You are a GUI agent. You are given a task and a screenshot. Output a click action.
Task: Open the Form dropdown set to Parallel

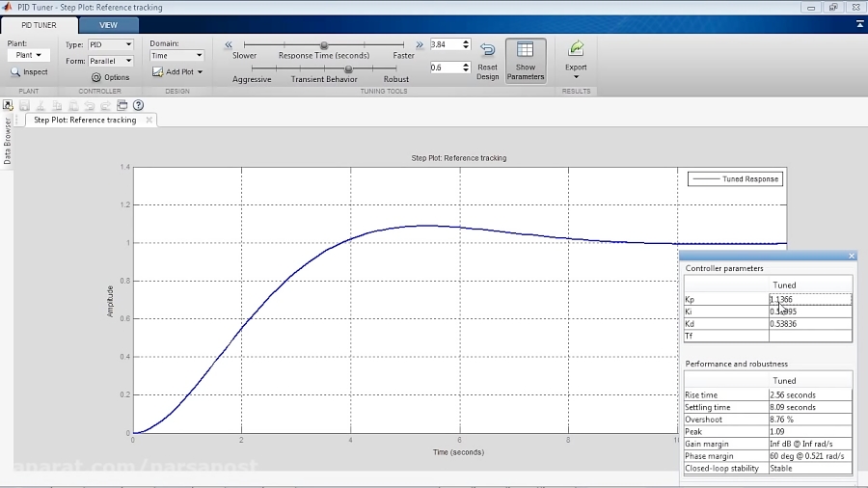(x=111, y=61)
